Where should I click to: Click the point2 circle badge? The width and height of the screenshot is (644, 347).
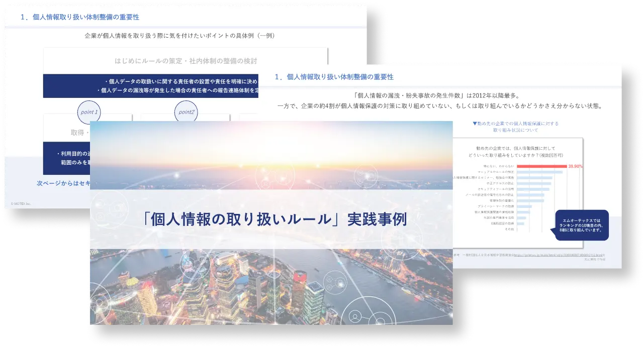point(186,111)
